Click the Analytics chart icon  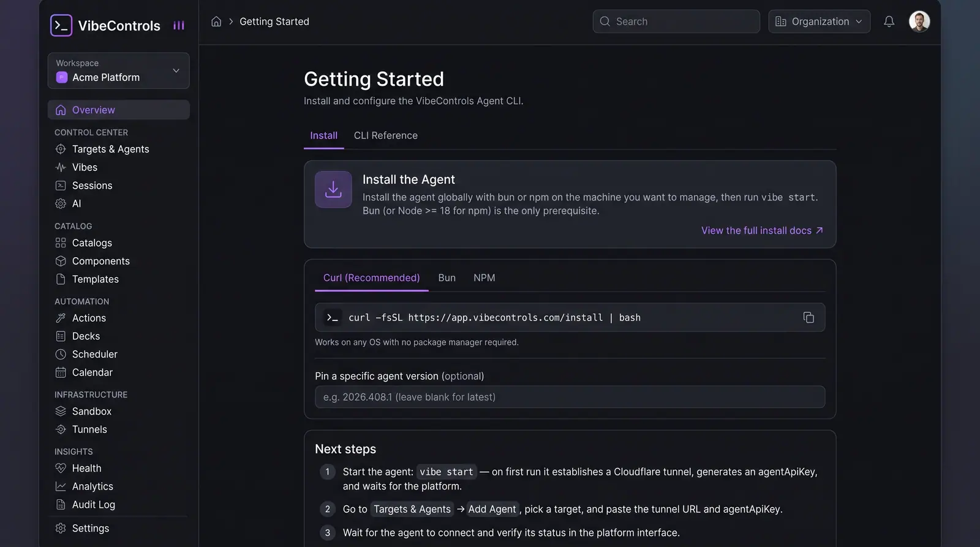point(61,486)
